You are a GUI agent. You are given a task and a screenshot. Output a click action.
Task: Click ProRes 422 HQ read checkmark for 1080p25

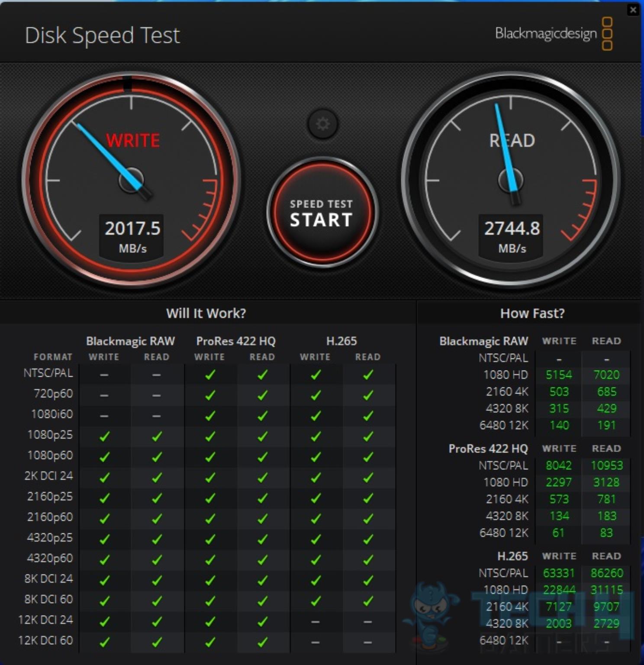262,436
